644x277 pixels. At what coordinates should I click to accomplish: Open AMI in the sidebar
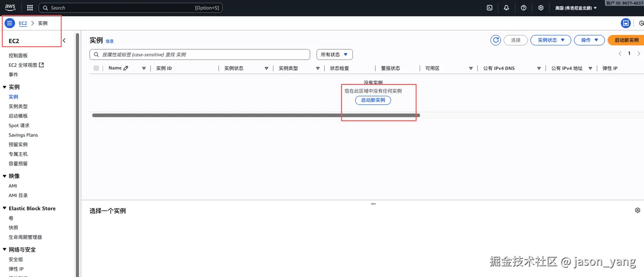(13, 186)
